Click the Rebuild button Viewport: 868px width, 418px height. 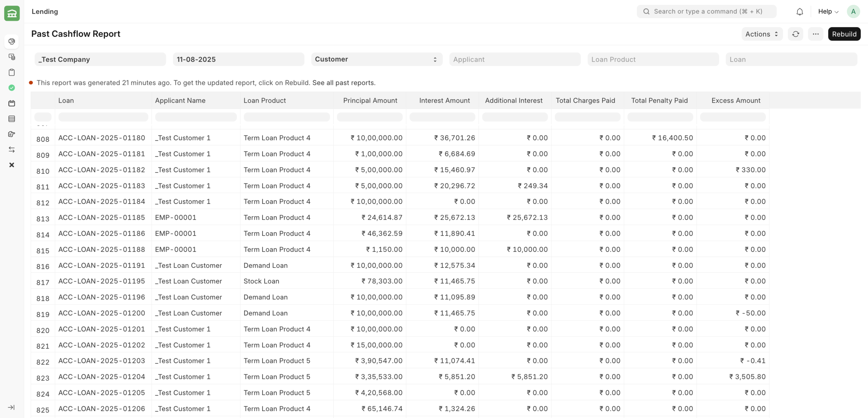pos(844,34)
